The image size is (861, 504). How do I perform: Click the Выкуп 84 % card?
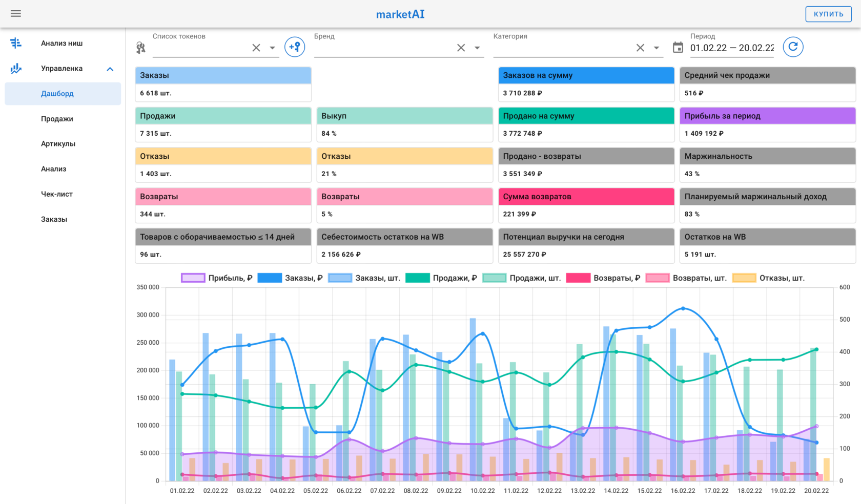(x=405, y=124)
